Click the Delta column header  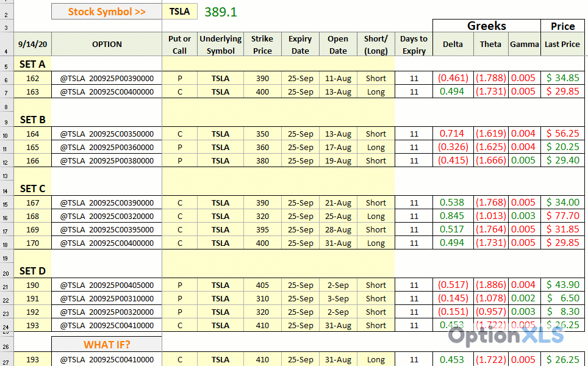tap(453, 44)
